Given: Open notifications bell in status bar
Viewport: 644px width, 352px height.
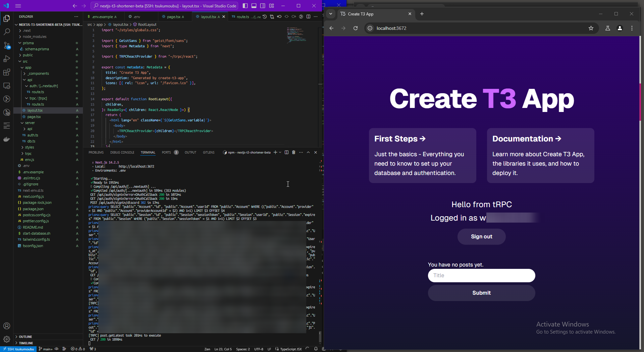Looking at the screenshot, I should 316,349.
